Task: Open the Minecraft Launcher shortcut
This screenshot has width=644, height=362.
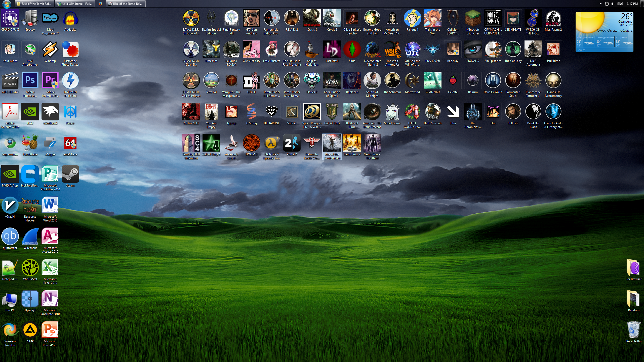Action: tap(473, 18)
